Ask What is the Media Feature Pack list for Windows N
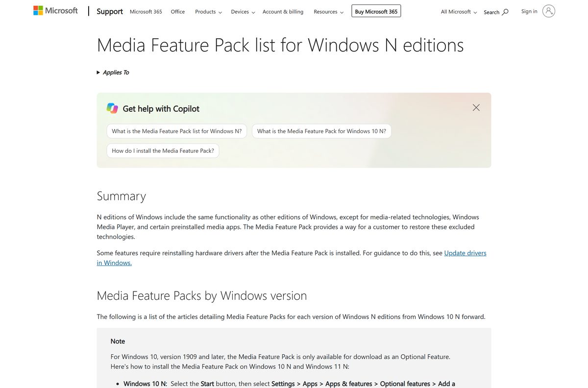 [x=177, y=131]
